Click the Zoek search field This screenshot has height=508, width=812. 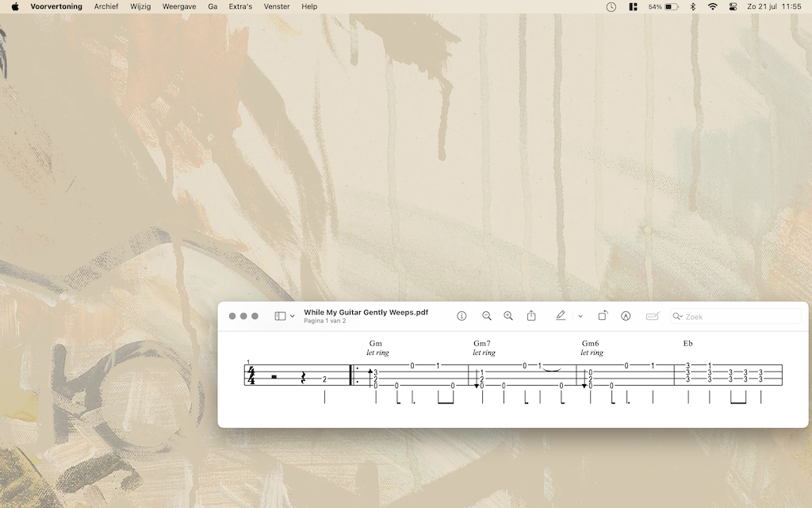pyautogui.click(x=735, y=316)
